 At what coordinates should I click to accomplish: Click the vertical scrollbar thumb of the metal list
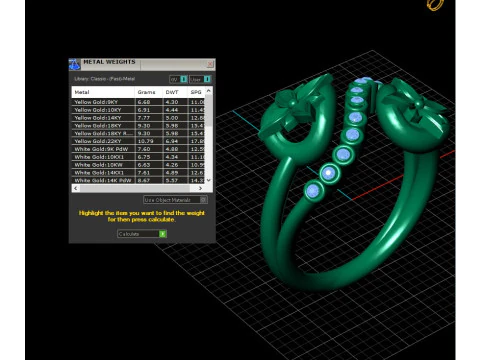point(209,110)
